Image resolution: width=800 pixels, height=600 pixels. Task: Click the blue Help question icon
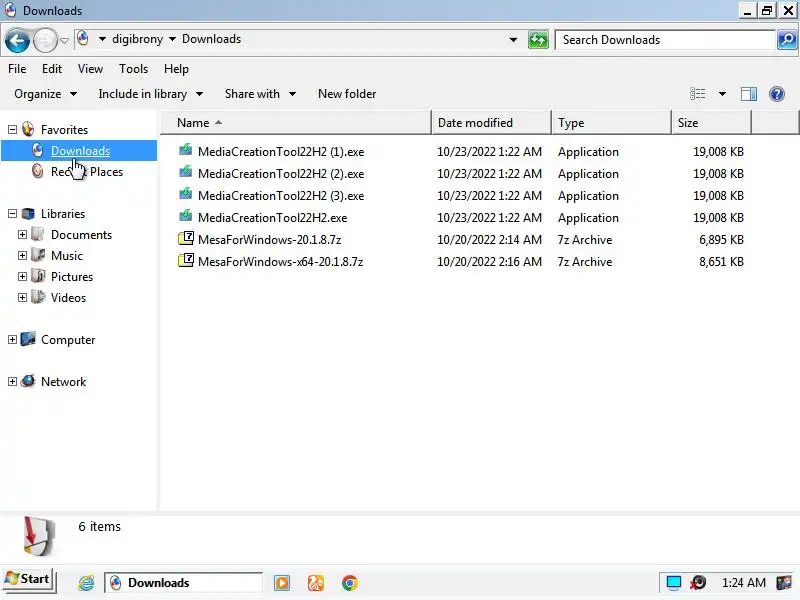pyautogui.click(x=777, y=94)
